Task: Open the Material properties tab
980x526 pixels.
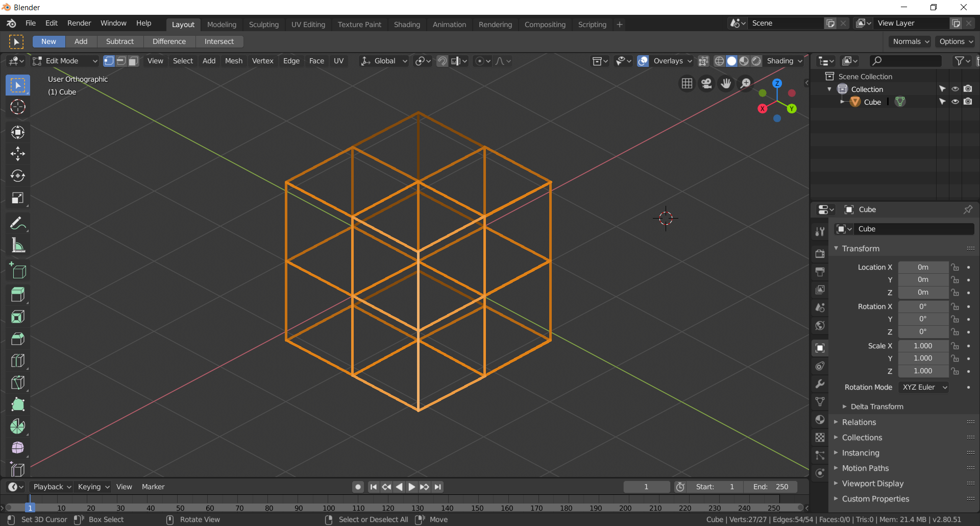Action: pyautogui.click(x=820, y=420)
